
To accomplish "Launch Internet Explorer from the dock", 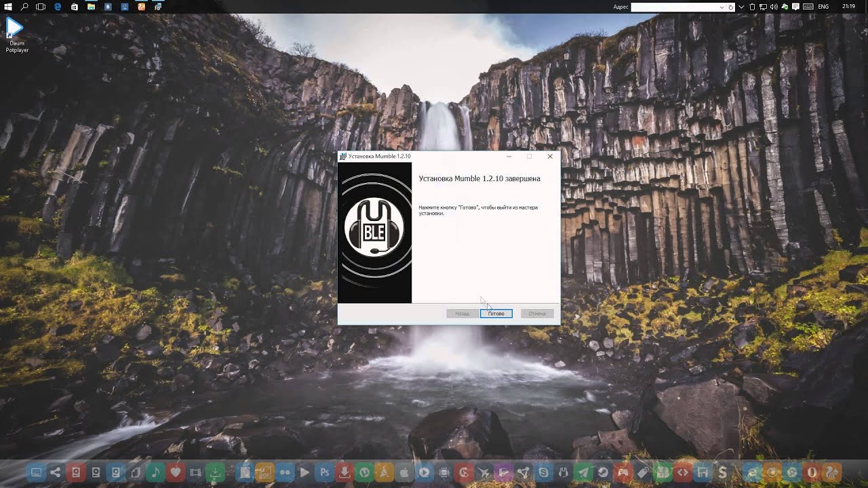I will pyautogui.click(x=752, y=472).
